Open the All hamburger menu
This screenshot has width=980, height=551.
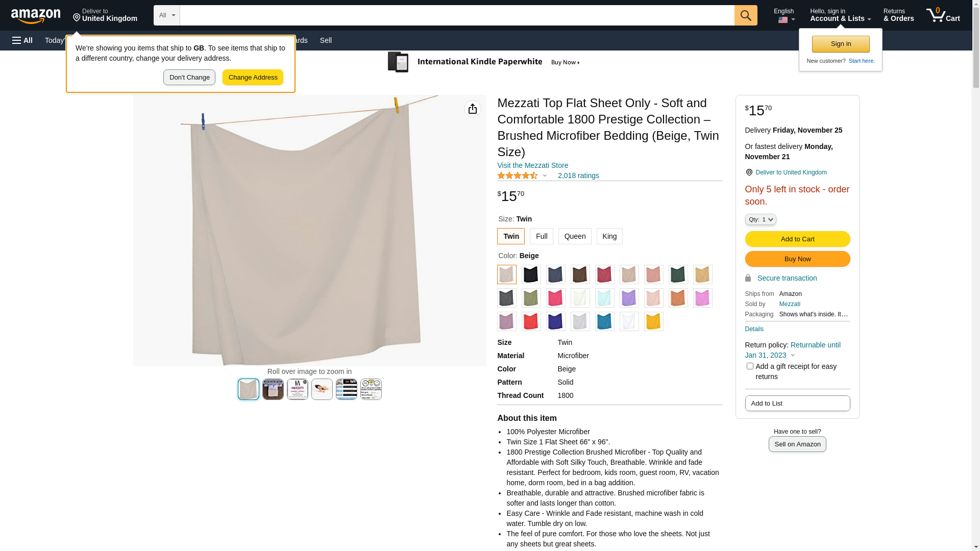pyautogui.click(x=22, y=40)
